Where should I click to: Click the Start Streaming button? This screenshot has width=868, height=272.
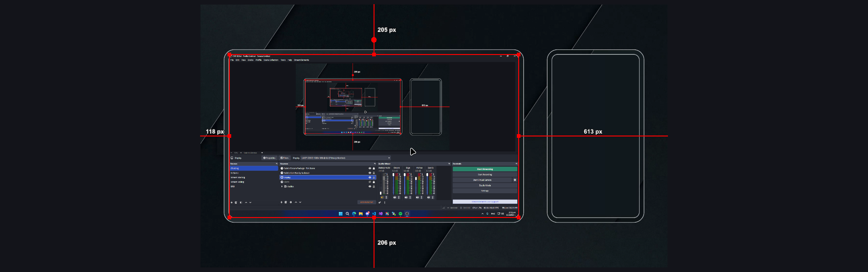click(485, 169)
